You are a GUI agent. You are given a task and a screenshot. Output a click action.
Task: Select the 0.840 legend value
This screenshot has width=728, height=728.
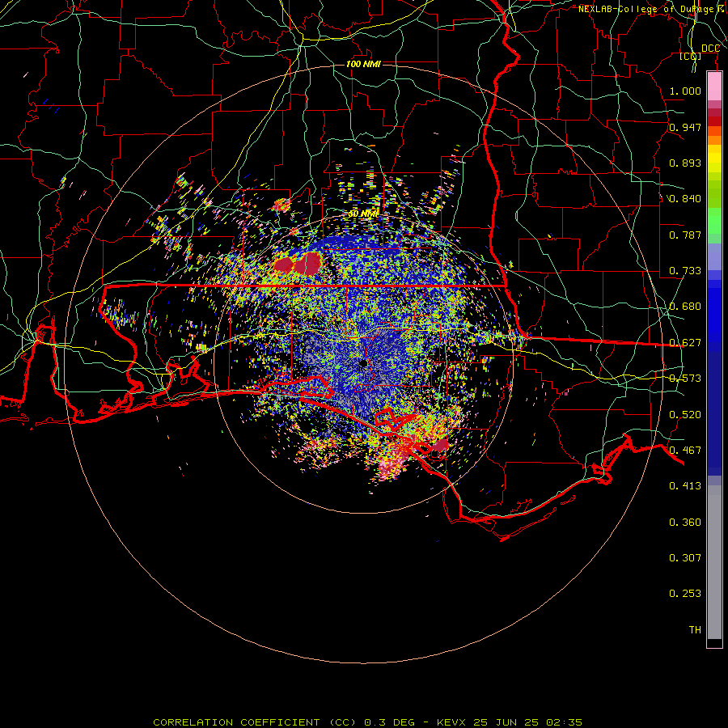pyautogui.click(x=685, y=199)
